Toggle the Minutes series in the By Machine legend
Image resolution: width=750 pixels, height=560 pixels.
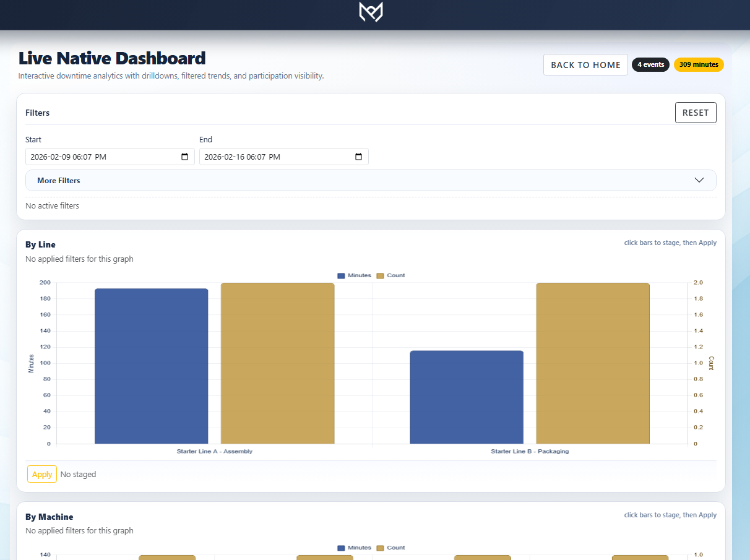tap(354, 548)
